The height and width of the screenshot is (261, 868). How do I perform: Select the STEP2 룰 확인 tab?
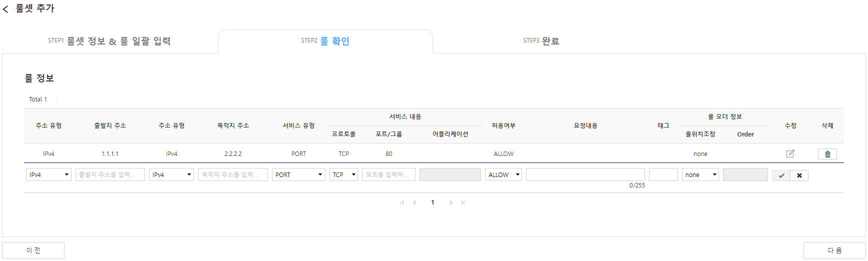325,41
